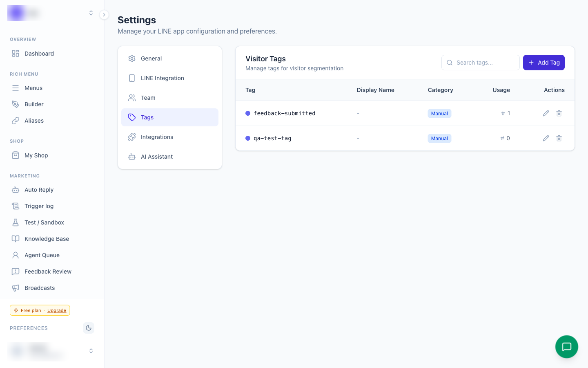The height and width of the screenshot is (368, 588).
Task: Click the usage count for qa-test-tag
Action: tap(505, 138)
